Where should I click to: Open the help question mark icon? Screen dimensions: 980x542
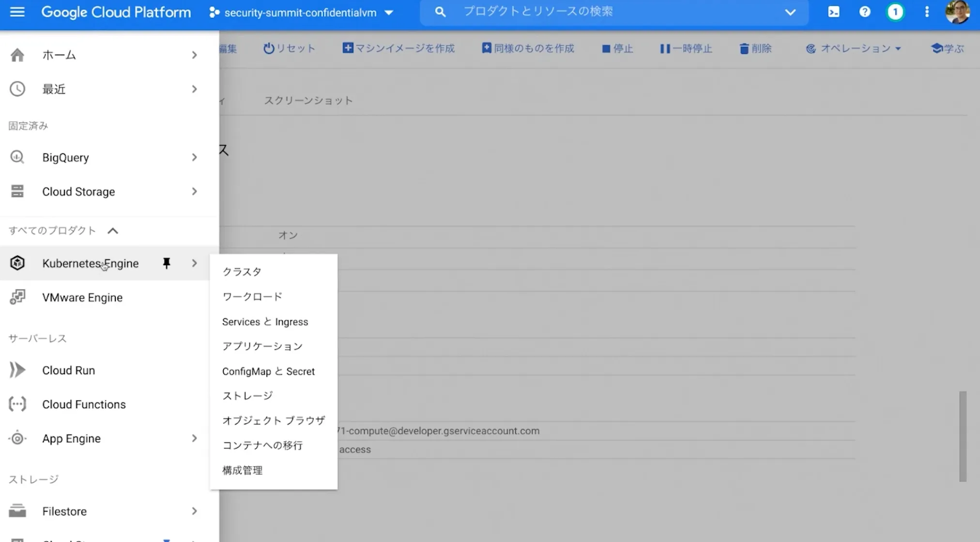coord(864,12)
